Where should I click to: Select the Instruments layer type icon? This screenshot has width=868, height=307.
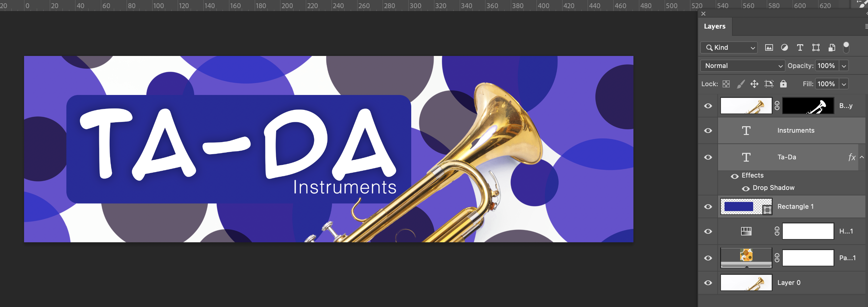746,130
